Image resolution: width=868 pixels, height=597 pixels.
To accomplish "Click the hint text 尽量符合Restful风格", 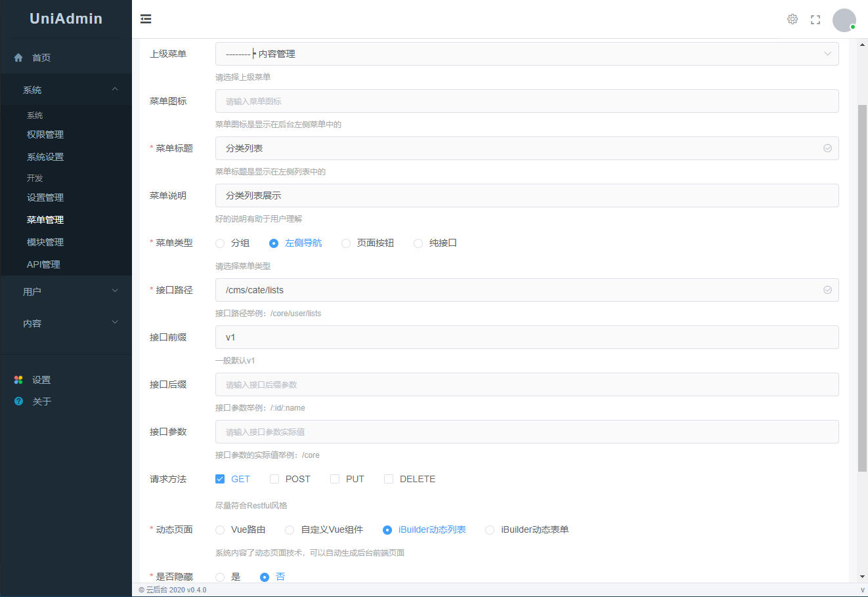I will click(251, 506).
